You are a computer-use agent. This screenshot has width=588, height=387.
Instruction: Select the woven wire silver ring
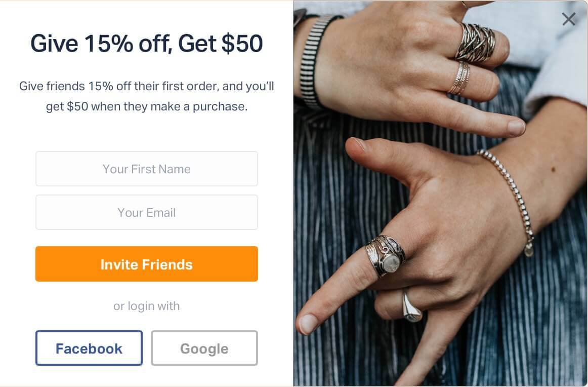[x=475, y=42]
